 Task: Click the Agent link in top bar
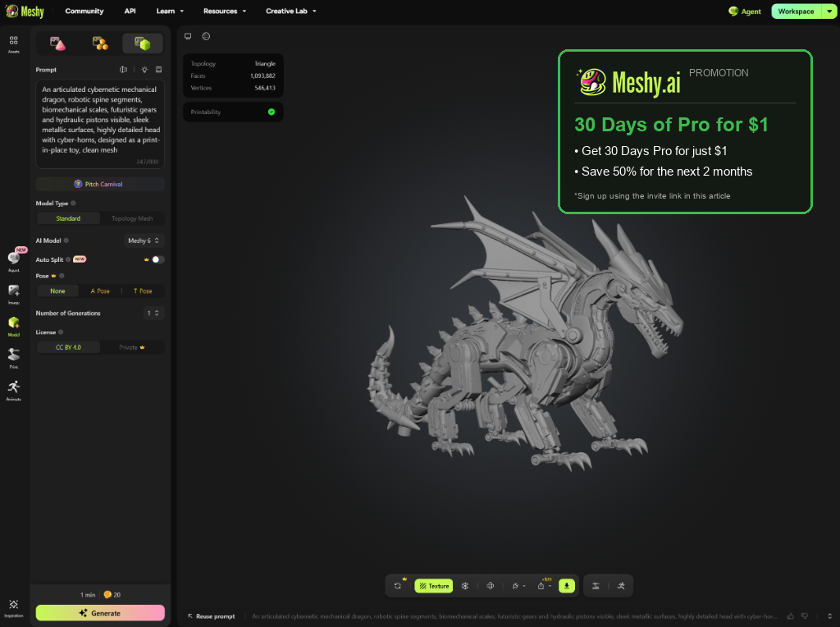click(745, 11)
